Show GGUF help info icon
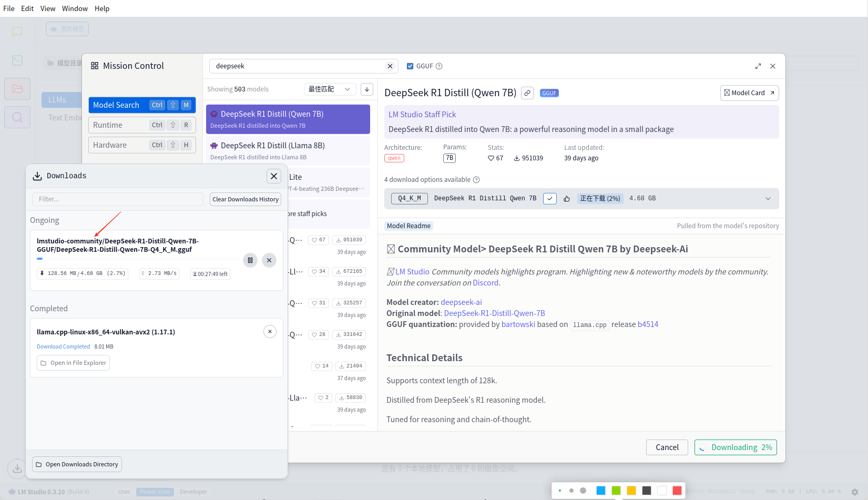 [439, 66]
